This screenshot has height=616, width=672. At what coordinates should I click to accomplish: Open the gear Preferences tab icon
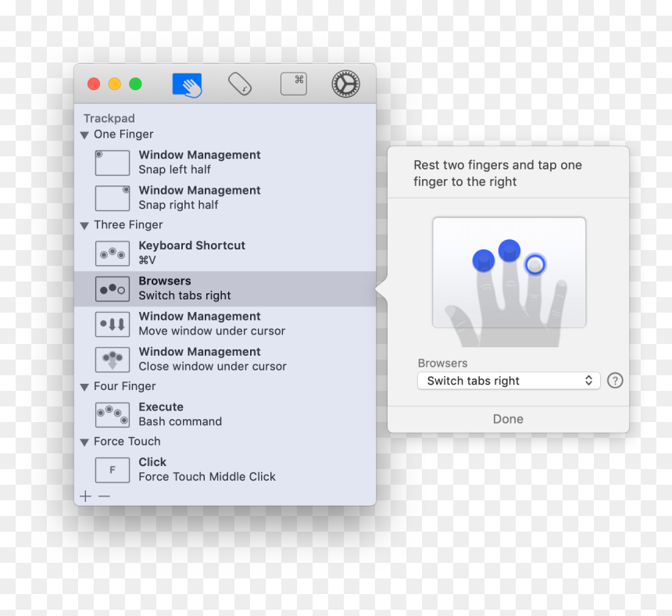(x=345, y=84)
